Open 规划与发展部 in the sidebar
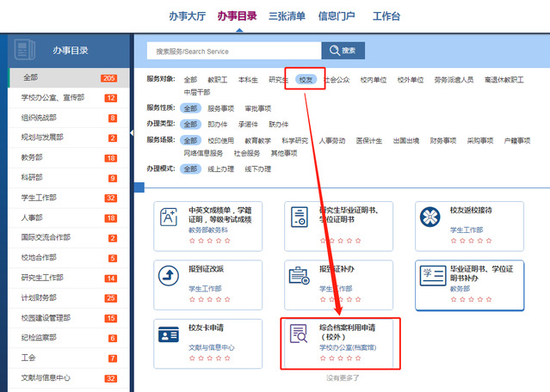The width and height of the screenshot is (550, 392). 69,138
